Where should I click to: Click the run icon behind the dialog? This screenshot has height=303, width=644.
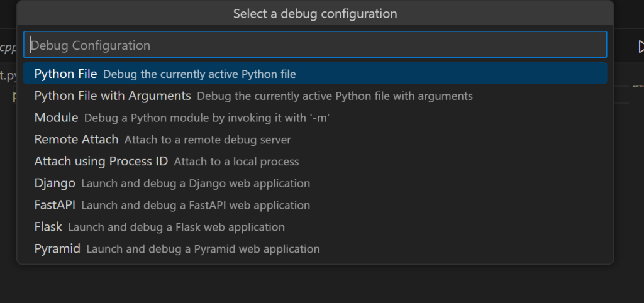[x=641, y=47]
